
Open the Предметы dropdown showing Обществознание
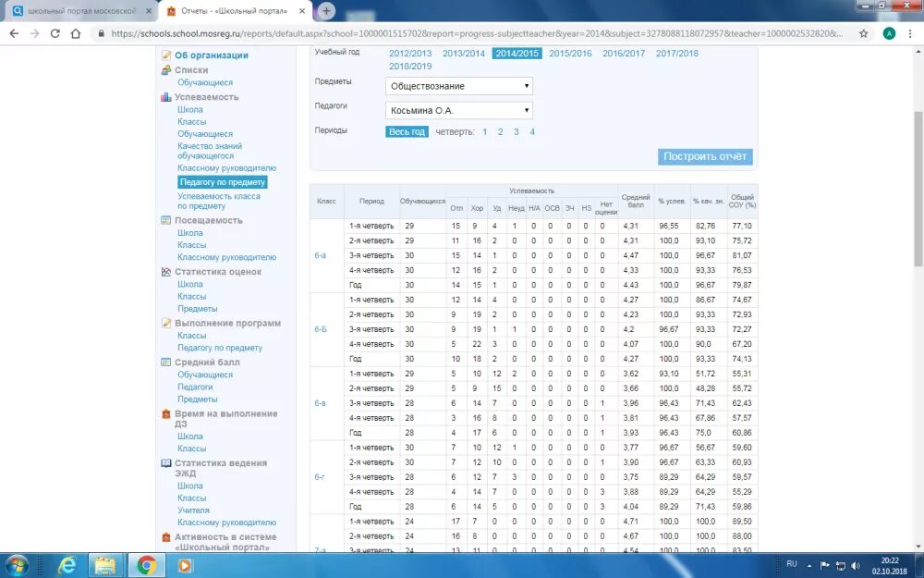click(459, 86)
